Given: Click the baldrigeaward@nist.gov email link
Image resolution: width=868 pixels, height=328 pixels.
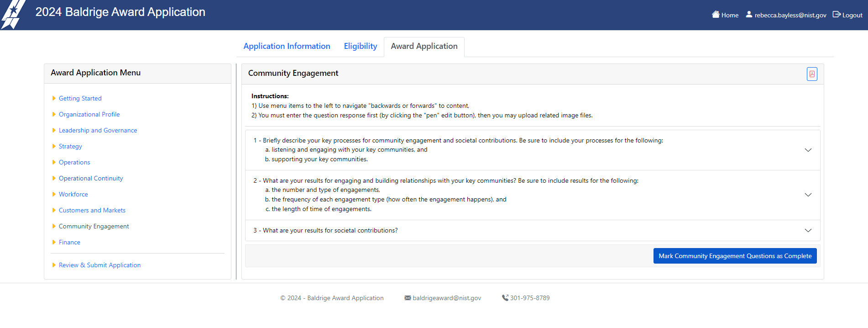Looking at the screenshot, I should pos(447,298).
